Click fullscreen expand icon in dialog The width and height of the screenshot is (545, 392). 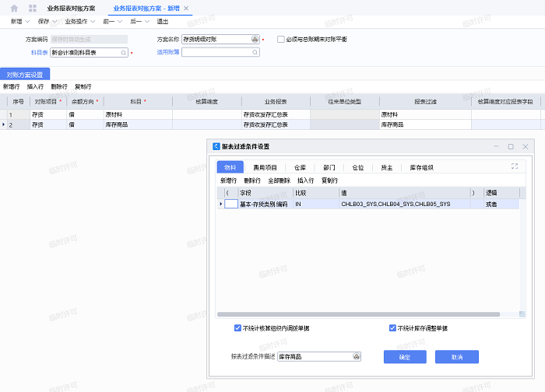point(515,166)
